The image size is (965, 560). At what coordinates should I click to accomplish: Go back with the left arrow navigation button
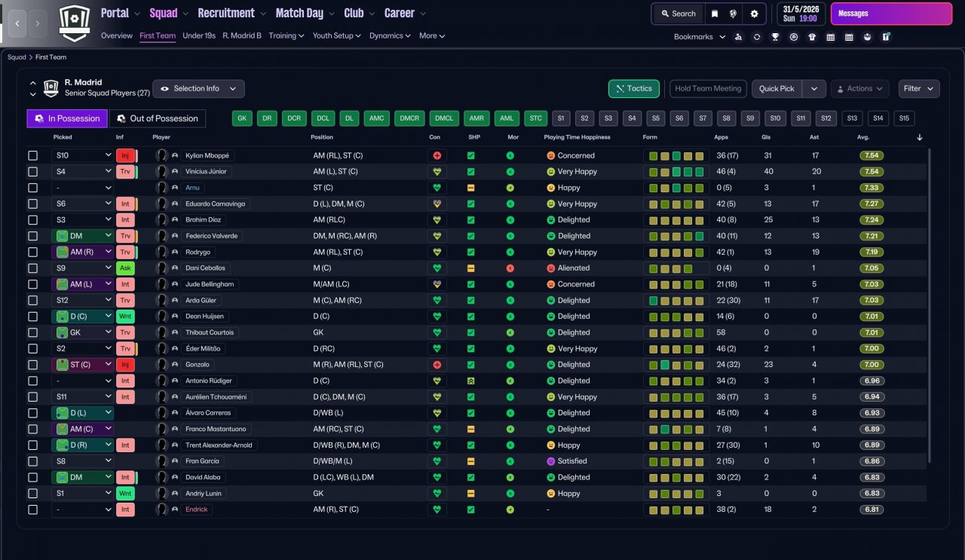(x=17, y=23)
